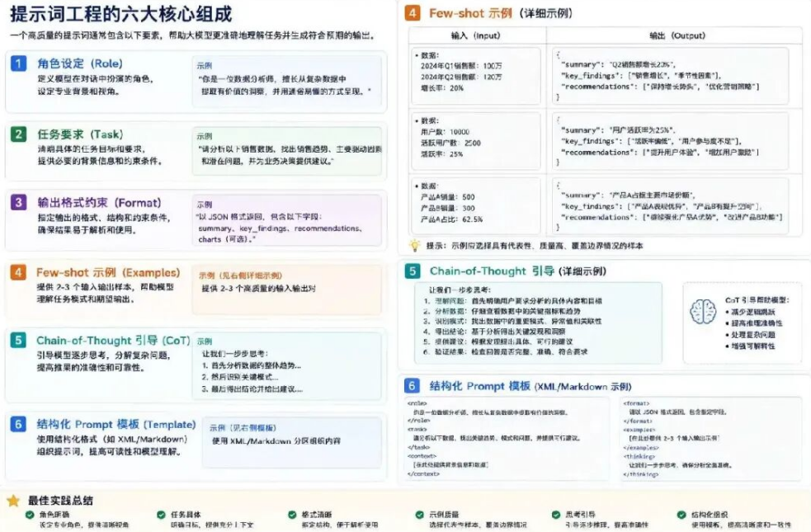Click the orange 4 badge beside Few-shot 示例 (Examples)
This screenshot has width=811, height=532.
[x=18, y=272]
